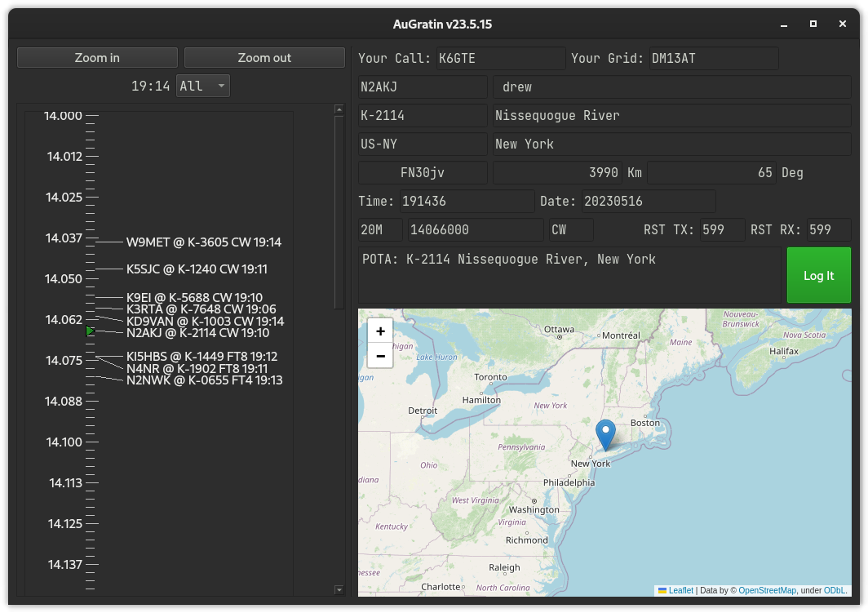Click Halifax on the map
Screen dimensions: 868x613
784,351
